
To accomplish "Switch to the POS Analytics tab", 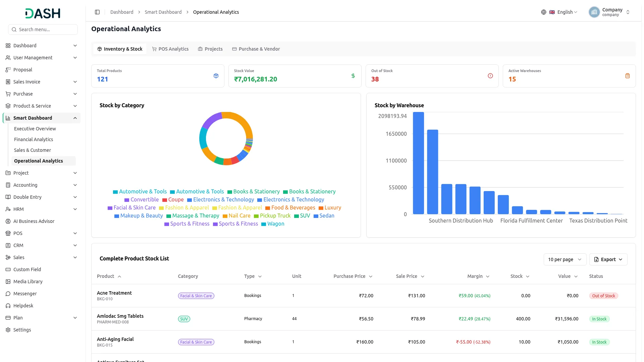I will tap(170, 49).
